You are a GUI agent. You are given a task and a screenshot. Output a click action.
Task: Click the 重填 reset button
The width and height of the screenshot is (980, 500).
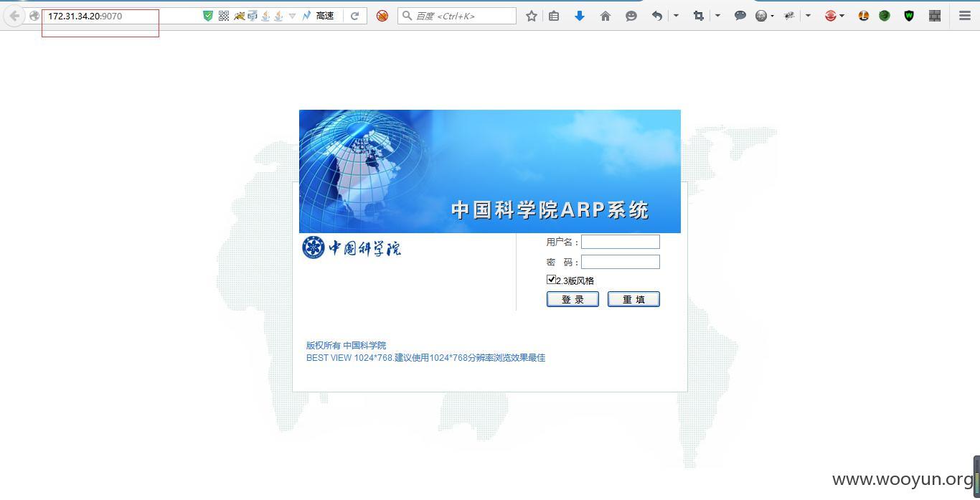click(633, 299)
